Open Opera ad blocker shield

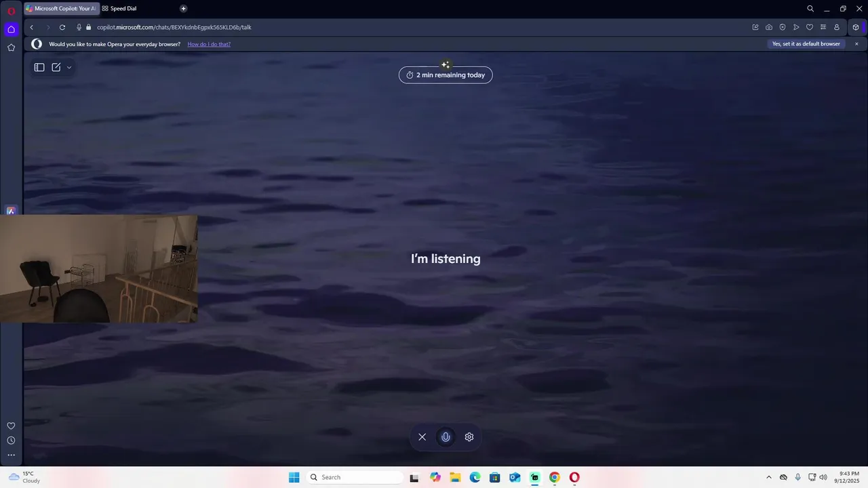(783, 27)
